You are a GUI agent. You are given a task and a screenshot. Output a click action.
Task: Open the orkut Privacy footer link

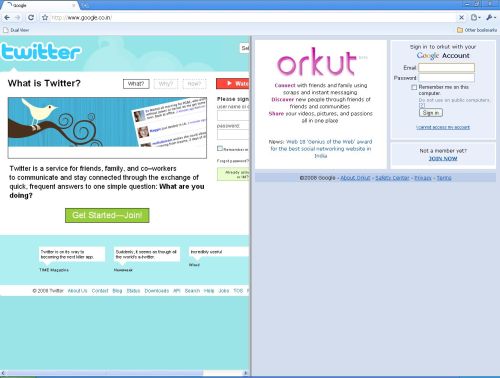[423, 178]
